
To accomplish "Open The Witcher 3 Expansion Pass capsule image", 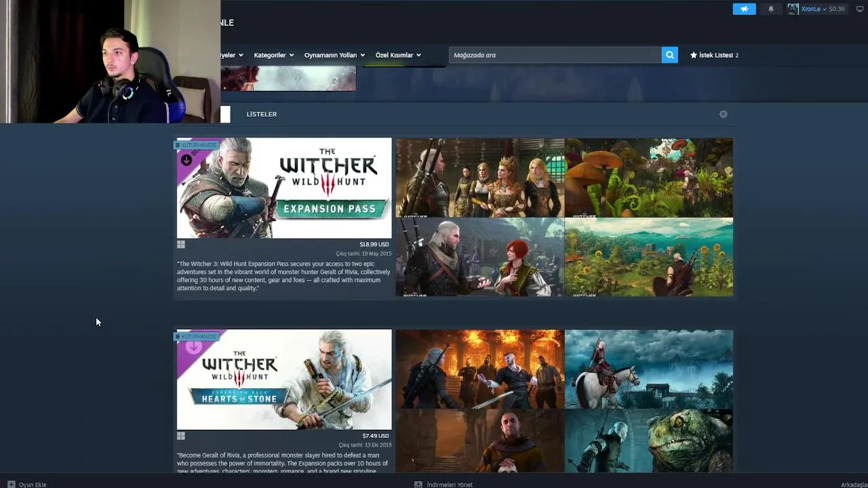I will coord(284,188).
